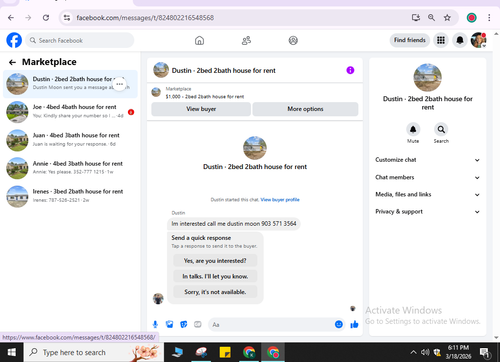Click the unread badge on Joe conversation
Screen dimensions: 500x362
[x=131, y=112]
